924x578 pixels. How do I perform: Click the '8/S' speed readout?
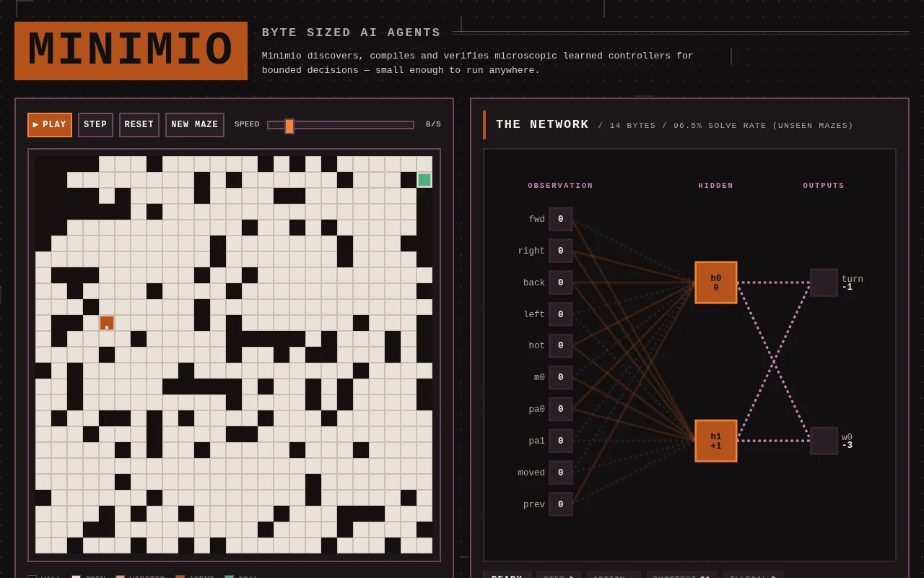click(x=433, y=124)
